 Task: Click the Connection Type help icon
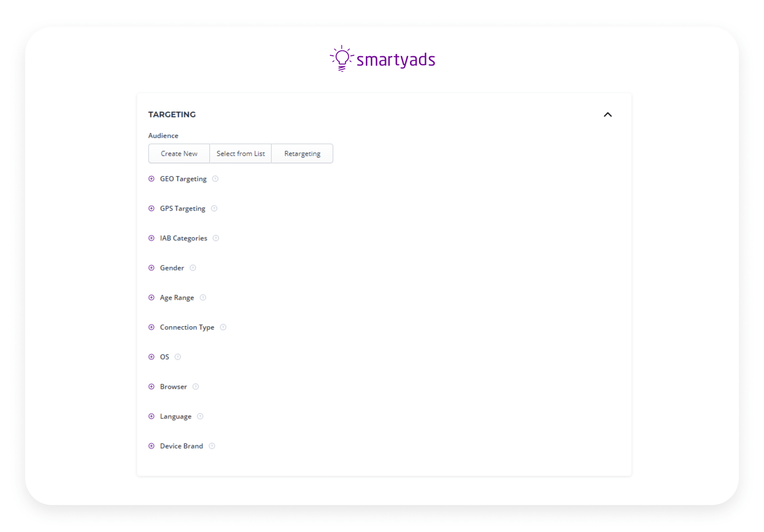(223, 327)
